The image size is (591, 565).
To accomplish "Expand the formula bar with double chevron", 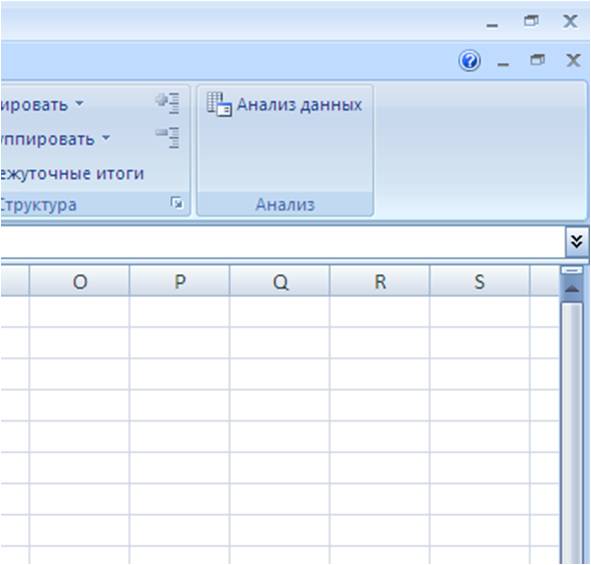I will pyautogui.click(x=577, y=241).
